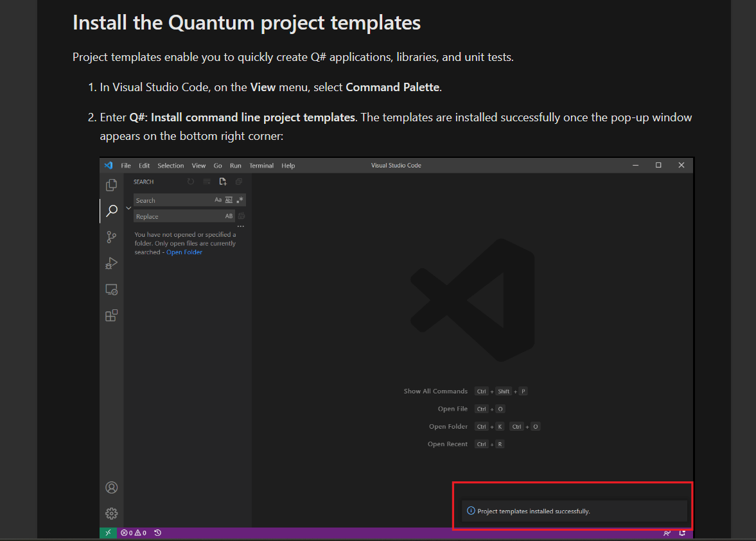Open the Edit menu
The height and width of the screenshot is (541, 756).
click(x=144, y=166)
